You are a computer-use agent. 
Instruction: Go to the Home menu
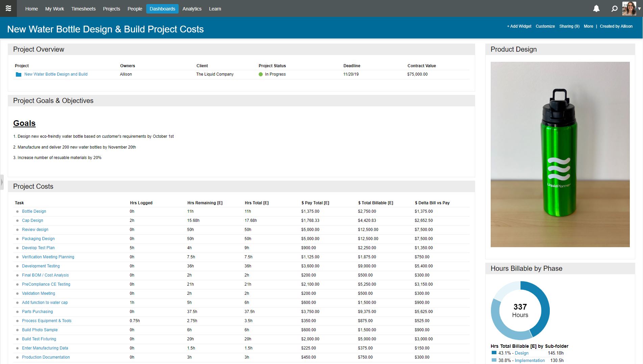[x=31, y=9]
